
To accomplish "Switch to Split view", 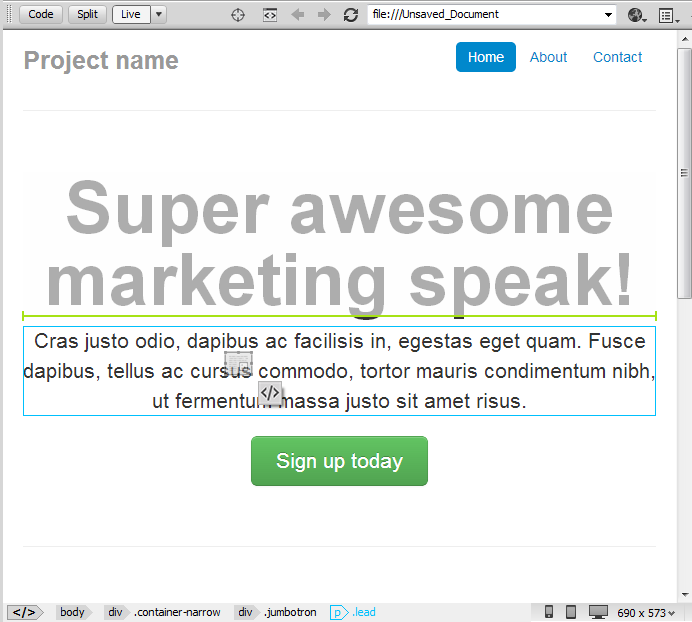I will tap(87, 15).
